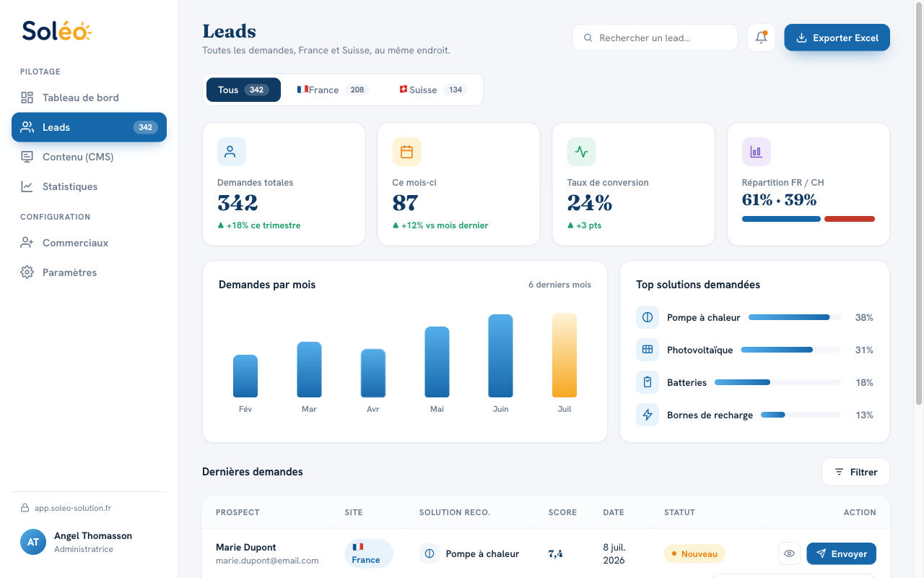Select the Suisse filter tab
Image resolution: width=924 pixels, height=578 pixels.
[x=433, y=90]
